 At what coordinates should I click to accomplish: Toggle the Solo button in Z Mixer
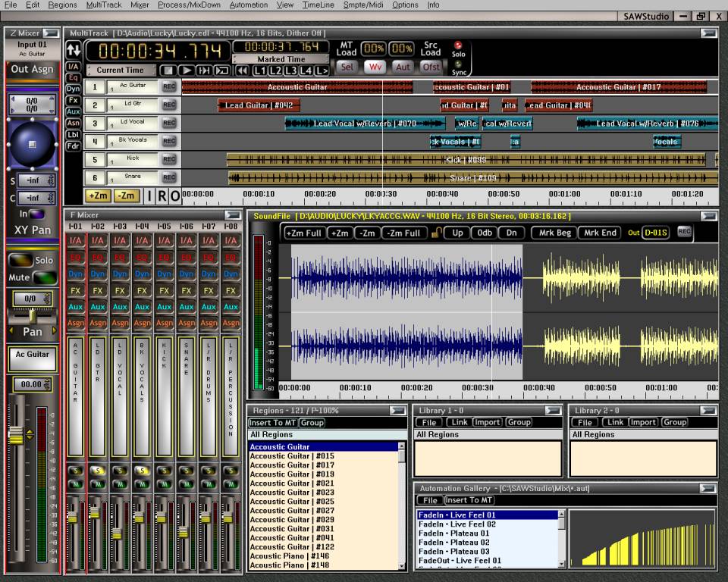(21, 260)
